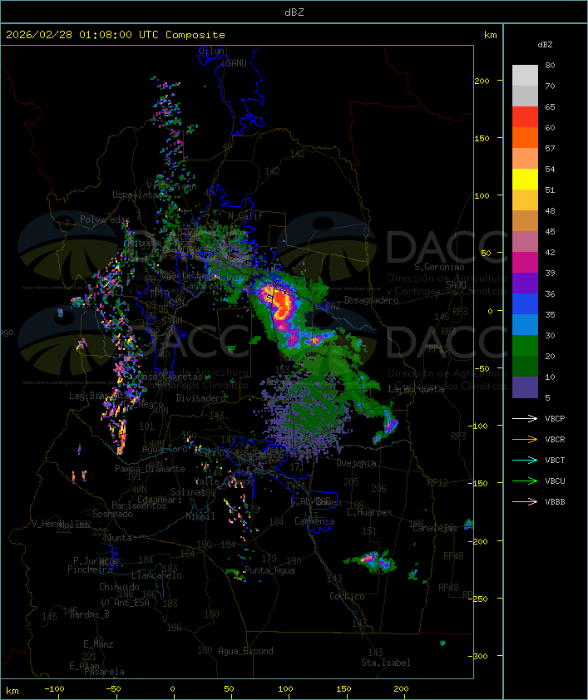Click the 'Salinas' map label
The image size is (588, 700).
[x=187, y=492]
